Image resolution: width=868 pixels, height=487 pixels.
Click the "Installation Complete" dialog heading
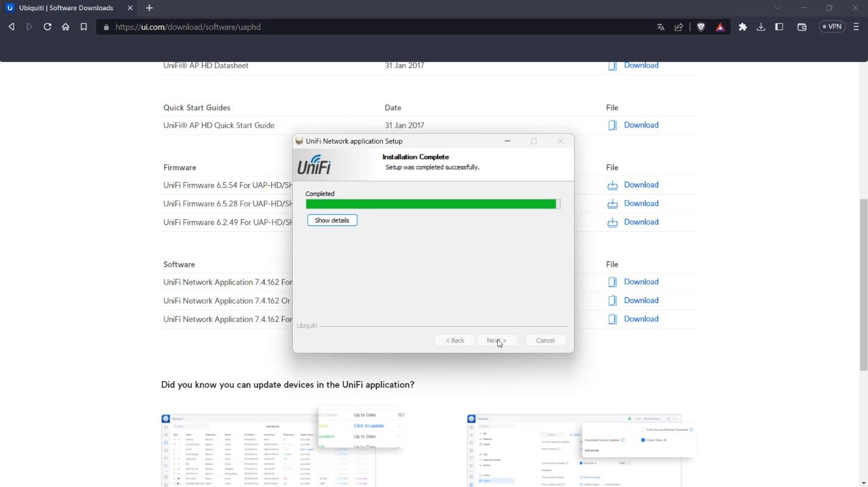click(415, 157)
